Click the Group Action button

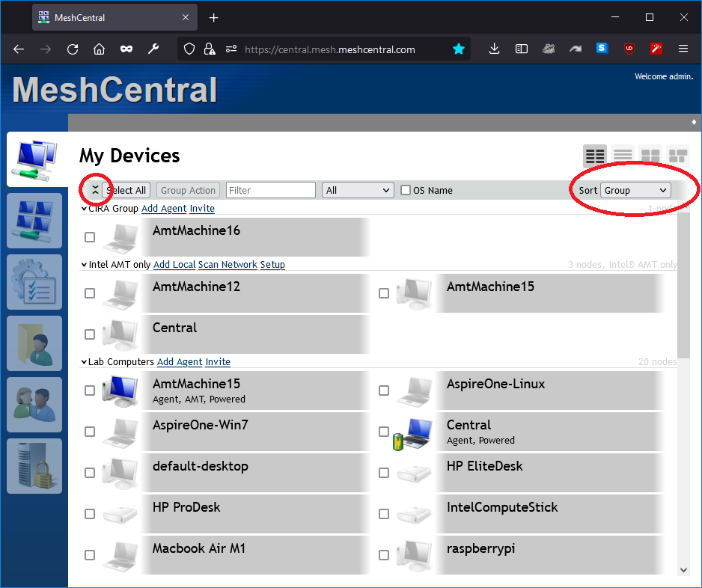pyautogui.click(x=187, y=190)
